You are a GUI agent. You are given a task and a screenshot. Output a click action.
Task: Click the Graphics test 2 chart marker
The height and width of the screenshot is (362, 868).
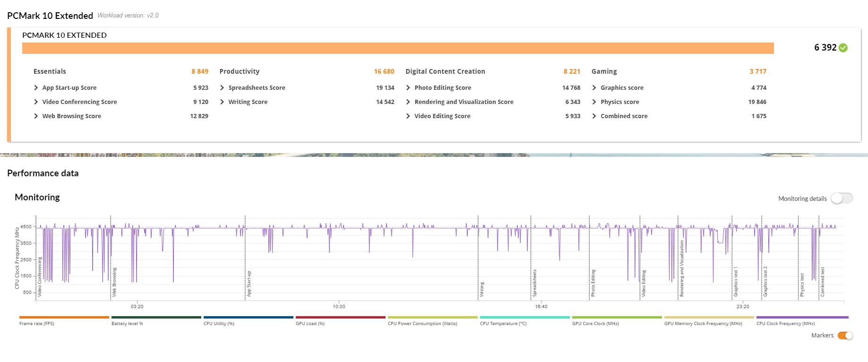pyautogui.click(x=765, y=282)
